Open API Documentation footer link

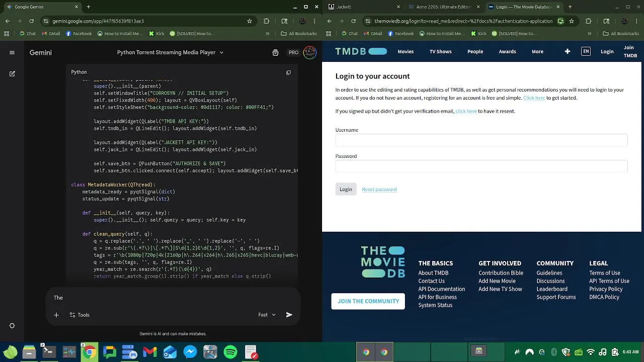pos(441,289)
